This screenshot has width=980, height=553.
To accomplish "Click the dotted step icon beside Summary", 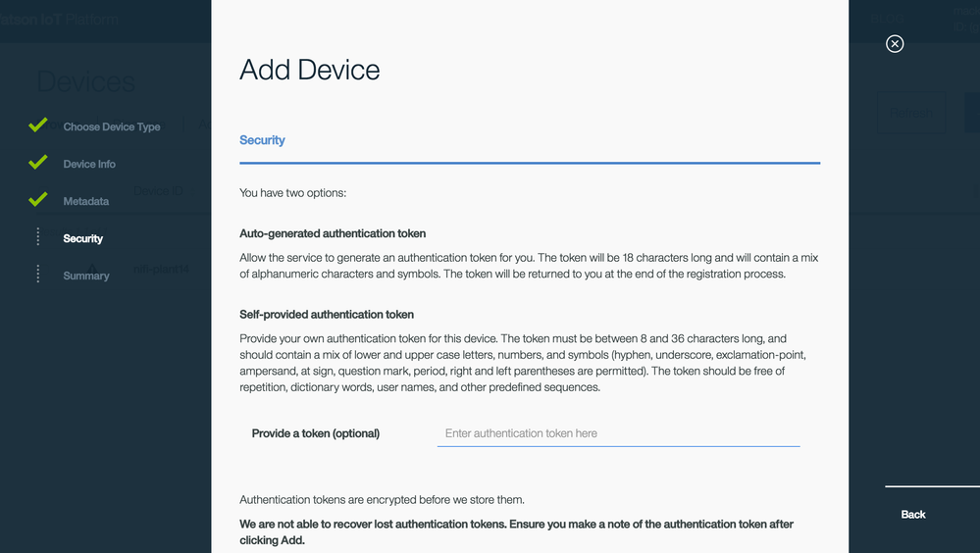I will click(x=38, y=275).
